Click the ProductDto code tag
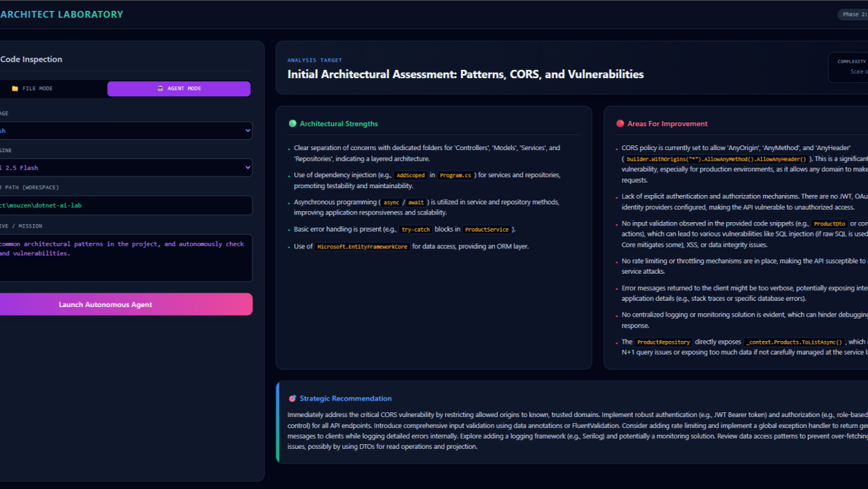This screenshot has width=868, height=489. 829,223
